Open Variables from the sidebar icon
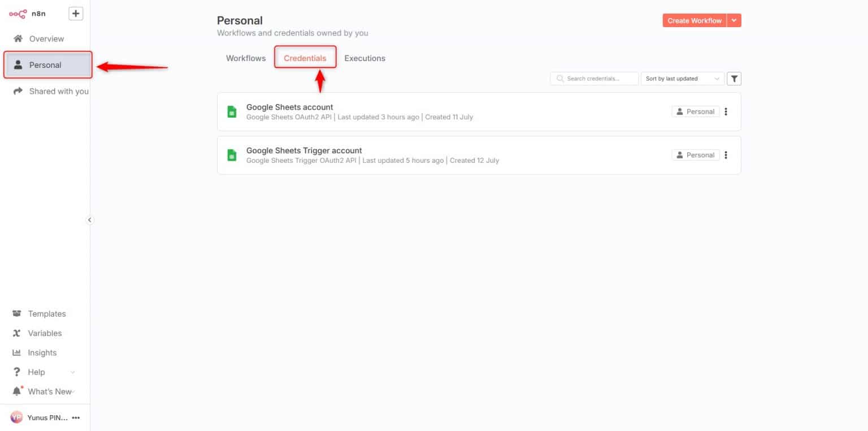Viewport: 868px width, 431px height. [16, 333]
